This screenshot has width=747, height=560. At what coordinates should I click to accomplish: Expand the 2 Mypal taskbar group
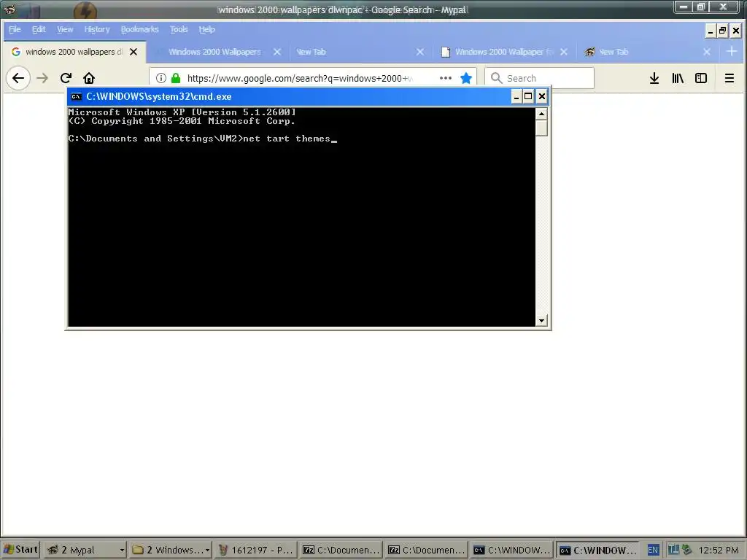pyautogui.click(x=85, y=550)
